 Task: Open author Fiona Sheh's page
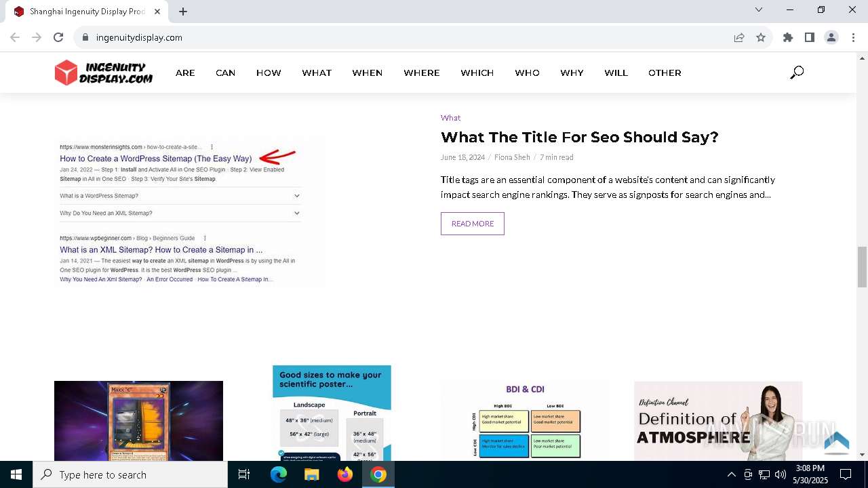512,157
